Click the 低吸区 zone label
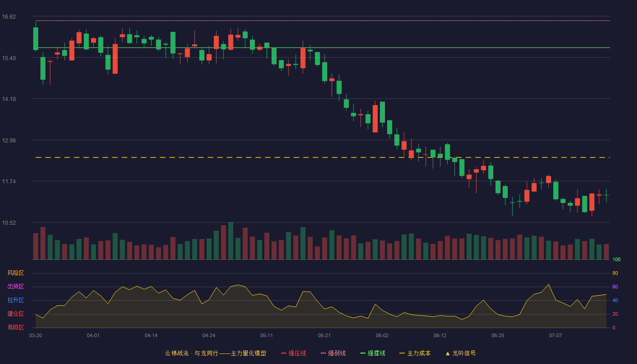 point(15,327)
